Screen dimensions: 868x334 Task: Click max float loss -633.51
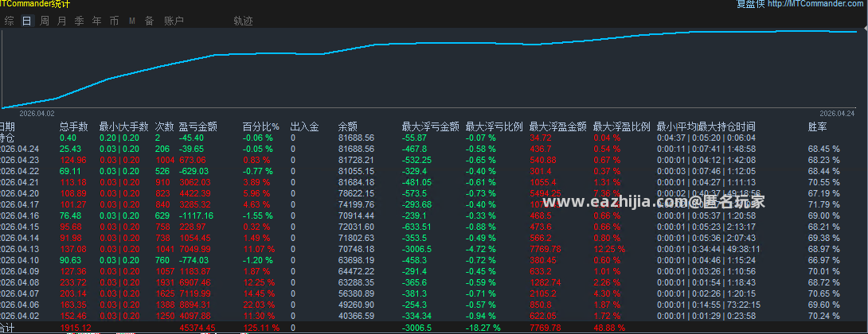pos(416,227)
